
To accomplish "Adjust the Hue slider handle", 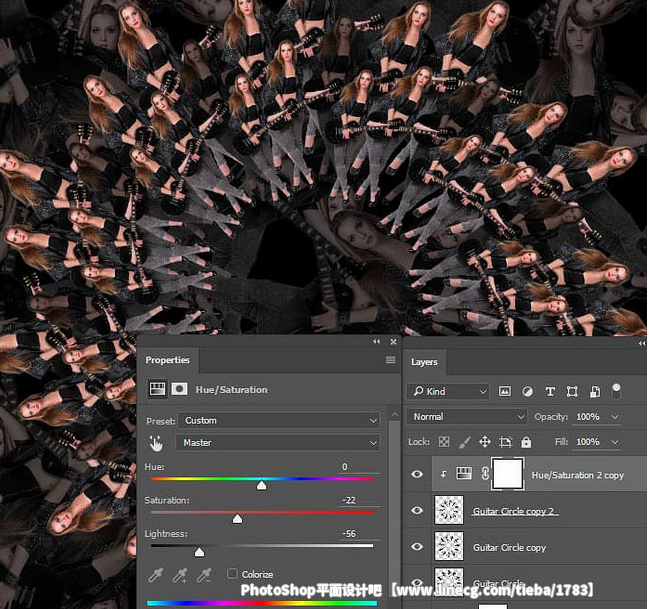I will click(261, 485).
